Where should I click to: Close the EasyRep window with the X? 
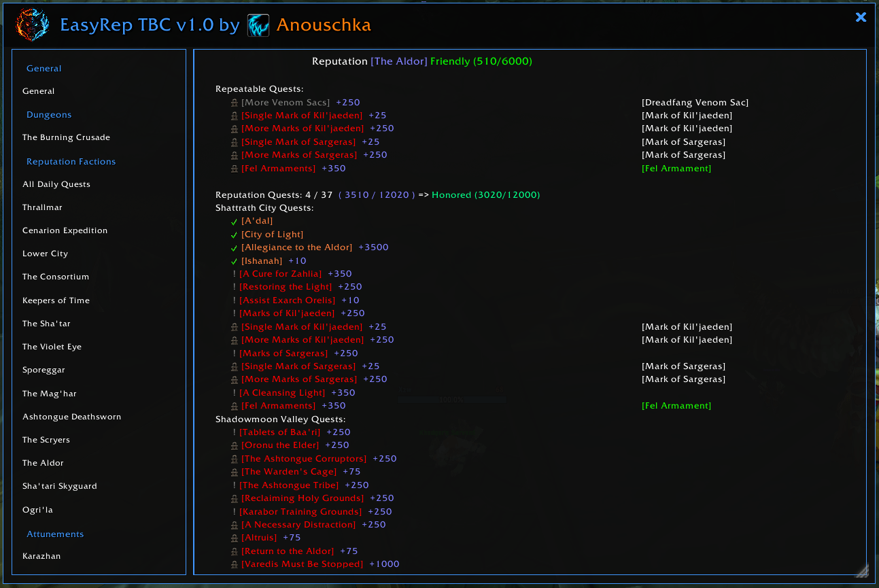point(861,17)
